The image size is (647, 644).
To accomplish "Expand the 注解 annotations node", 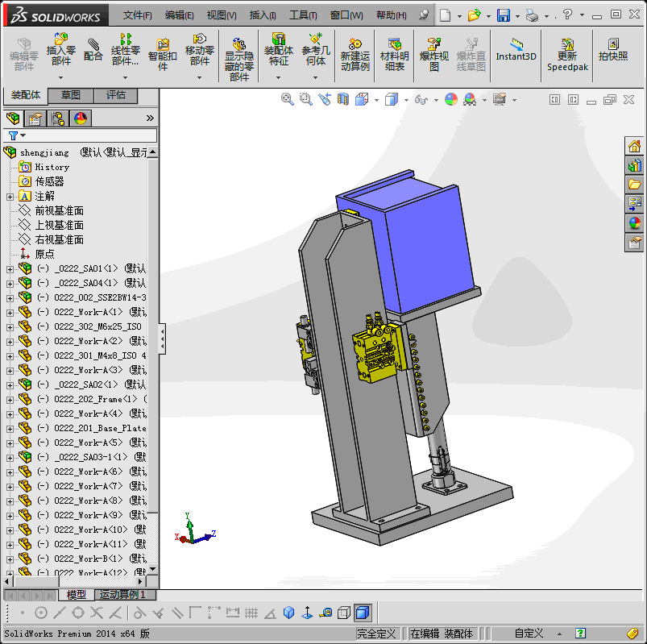I will (x=10, y=197).
